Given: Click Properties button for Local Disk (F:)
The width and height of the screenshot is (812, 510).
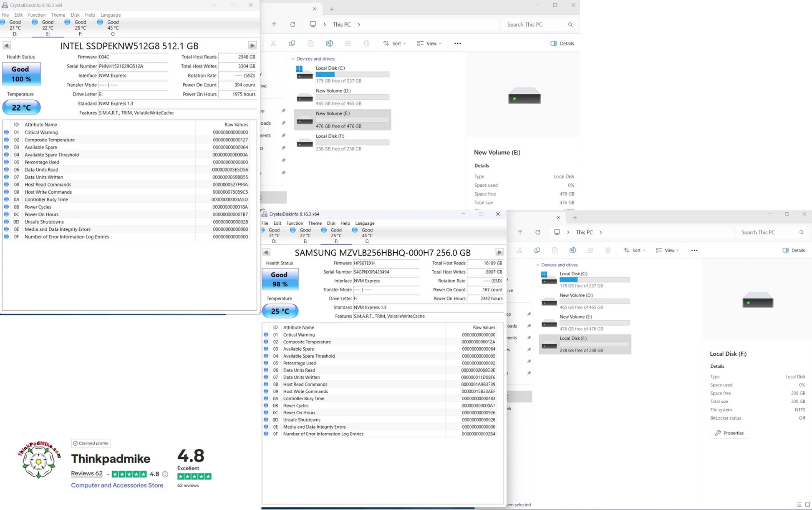Looking at the screenshot, I should click(729, 433).
